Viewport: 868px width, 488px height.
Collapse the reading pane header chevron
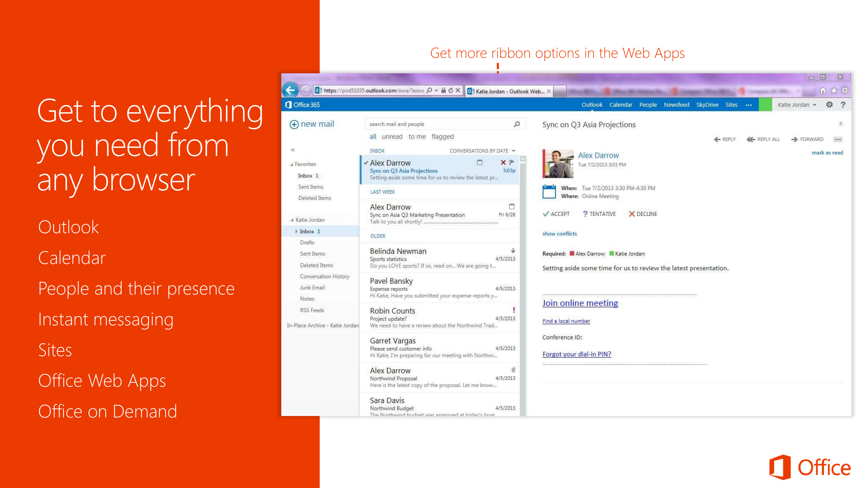click(840, 124)
